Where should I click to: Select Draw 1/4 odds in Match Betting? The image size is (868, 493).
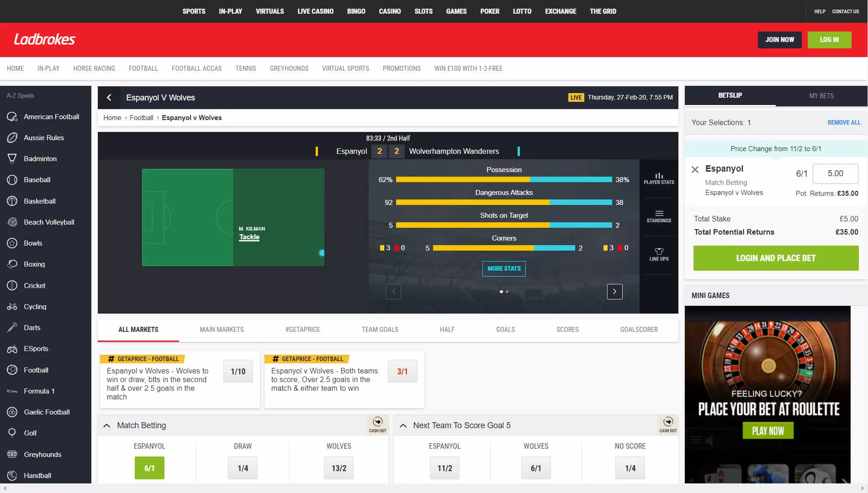[x=243, y=468]
